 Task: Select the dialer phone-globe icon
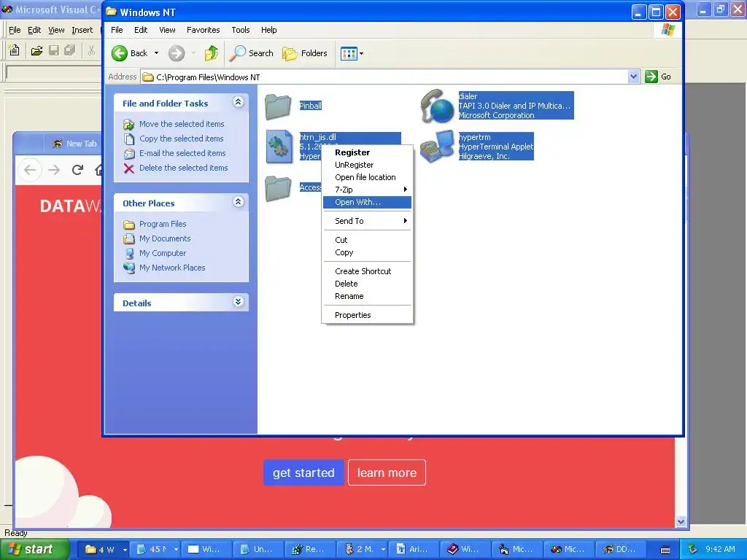tap(438, 106)
